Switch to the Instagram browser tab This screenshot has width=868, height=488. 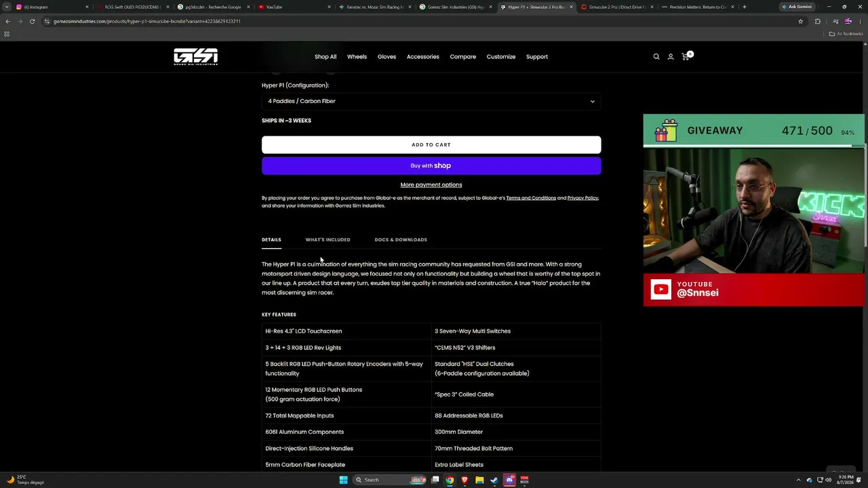click(x=51, y=7)
